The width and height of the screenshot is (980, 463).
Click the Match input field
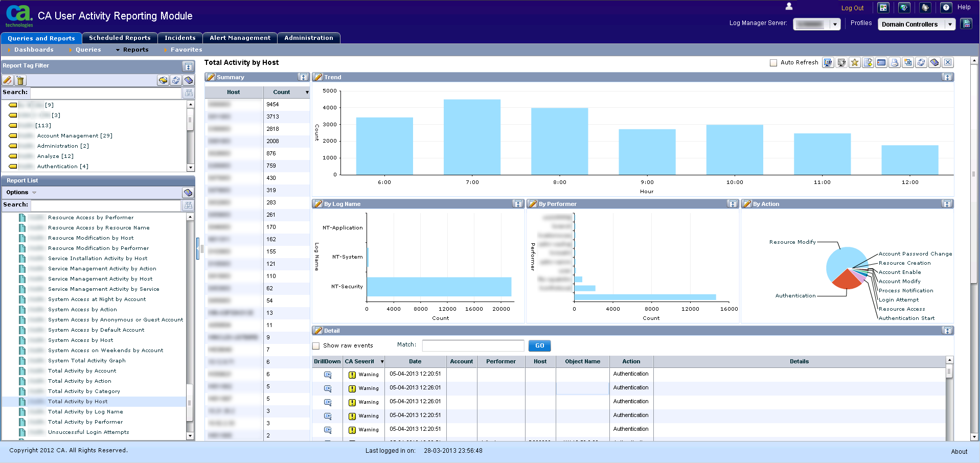[x=473, y=346]
